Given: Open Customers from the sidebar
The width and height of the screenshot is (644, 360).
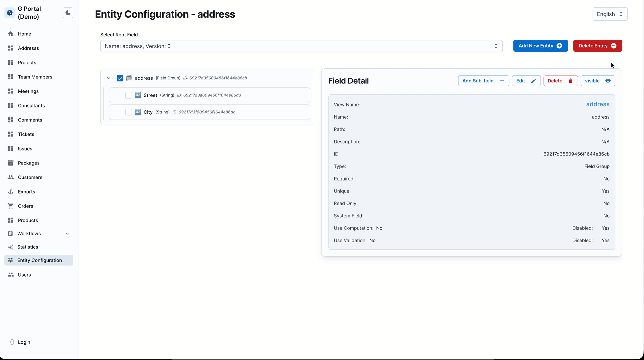Looking at the screenshot, I should 30,177.
